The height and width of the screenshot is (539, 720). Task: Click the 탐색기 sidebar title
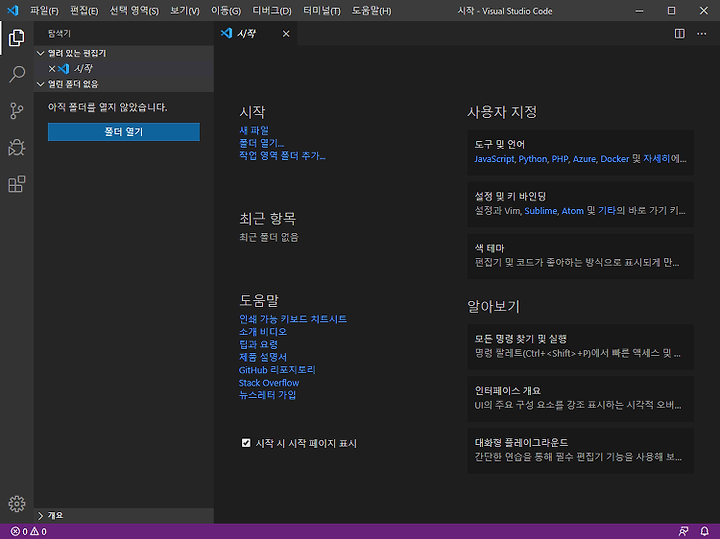click(59, 34)
